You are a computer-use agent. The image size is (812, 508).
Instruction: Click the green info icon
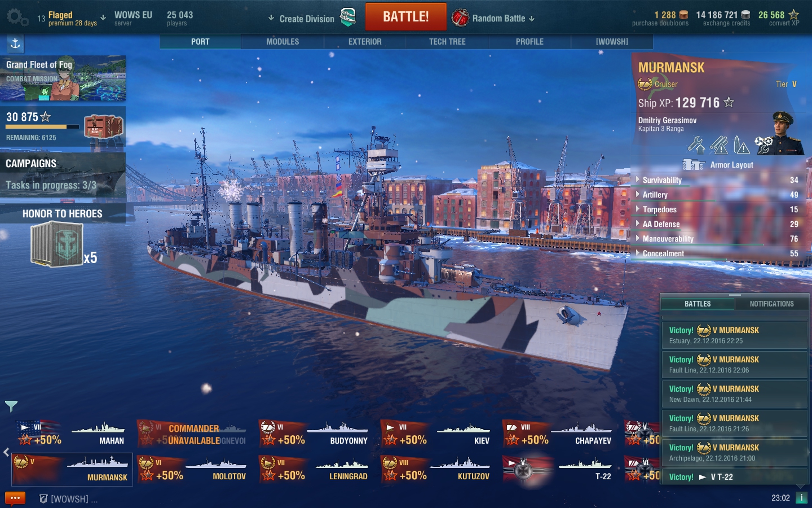point(801,498)
